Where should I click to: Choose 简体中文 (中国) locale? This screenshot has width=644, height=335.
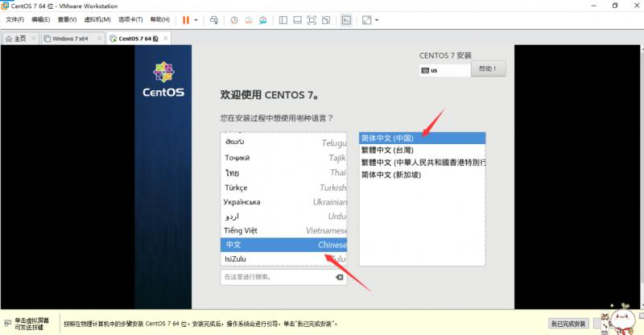(422, 139)
